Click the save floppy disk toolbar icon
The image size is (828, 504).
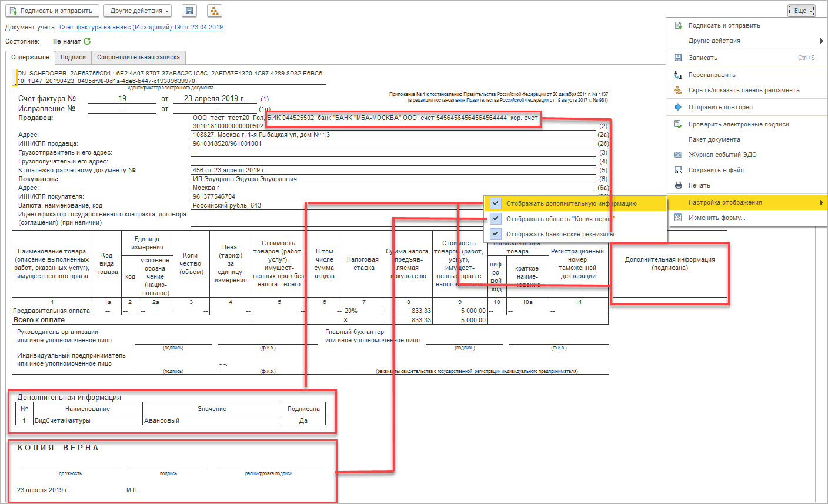(x=189, y=11)
